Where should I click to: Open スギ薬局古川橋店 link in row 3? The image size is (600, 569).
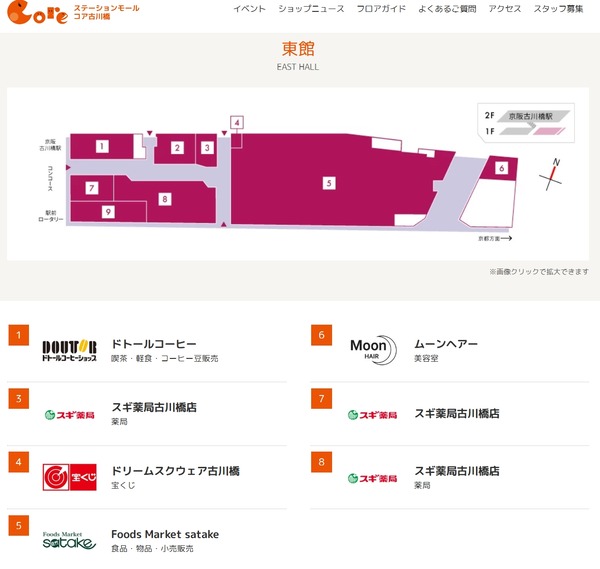click(x=154, y=407)
